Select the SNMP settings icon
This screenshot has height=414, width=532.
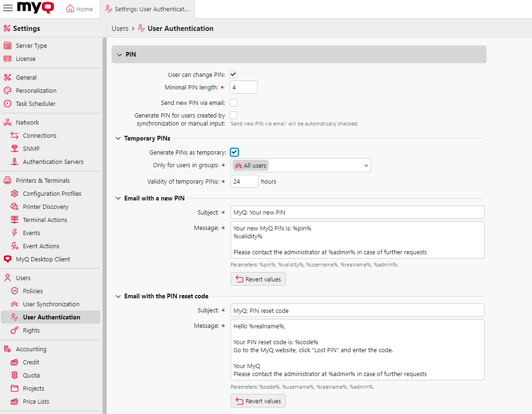pyautogui.click(x=15, y=148)
